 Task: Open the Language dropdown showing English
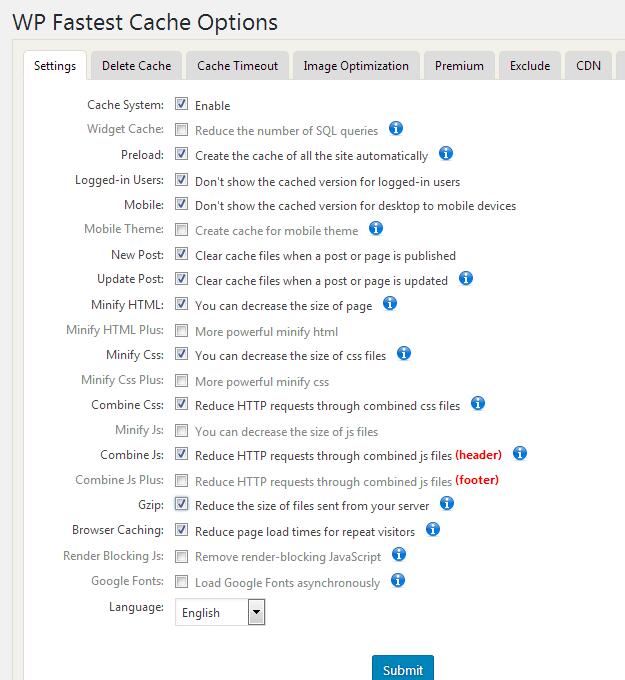pos(220,612)
